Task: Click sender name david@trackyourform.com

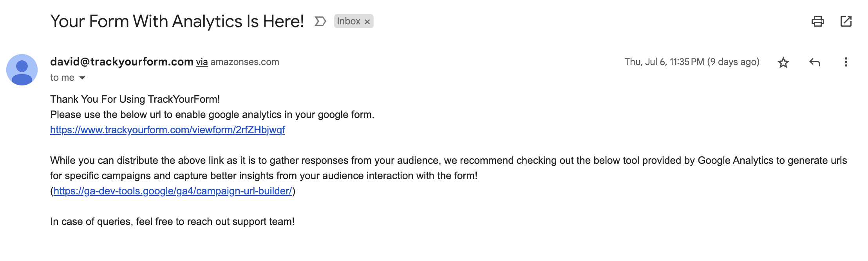Action: [x=122, y=62]
